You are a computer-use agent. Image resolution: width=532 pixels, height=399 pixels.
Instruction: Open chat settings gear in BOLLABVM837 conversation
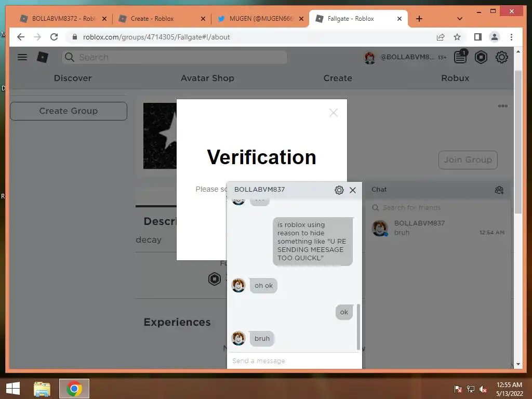(339, 190)
